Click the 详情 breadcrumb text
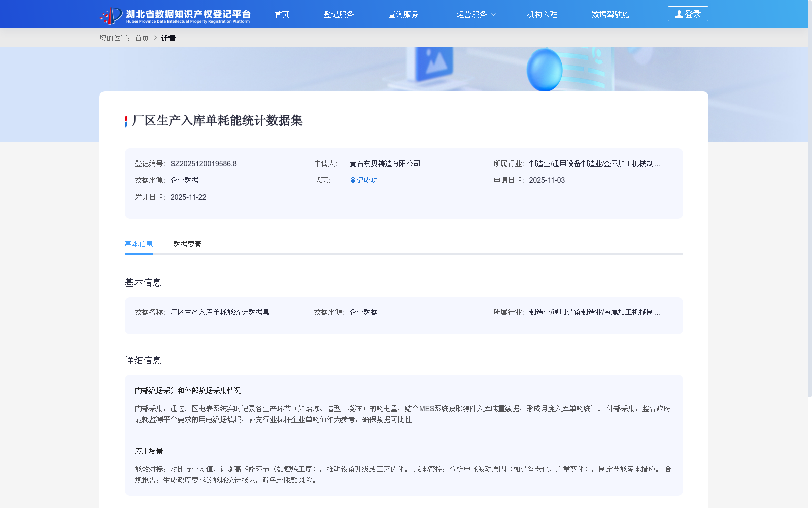Image resolution: width=812 pixels, height=508 pixels. 168,38
